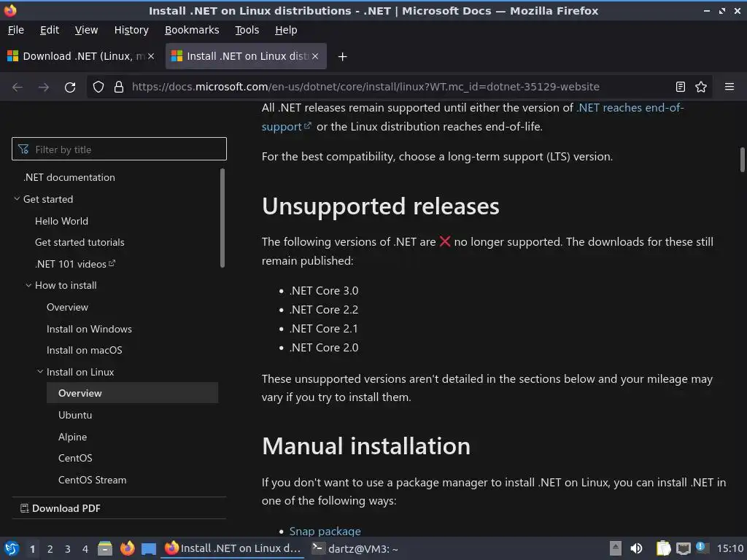This screenshot has width=747, height=560.
Task: Go forward using the forward arrow
Action: click(44, 87)
